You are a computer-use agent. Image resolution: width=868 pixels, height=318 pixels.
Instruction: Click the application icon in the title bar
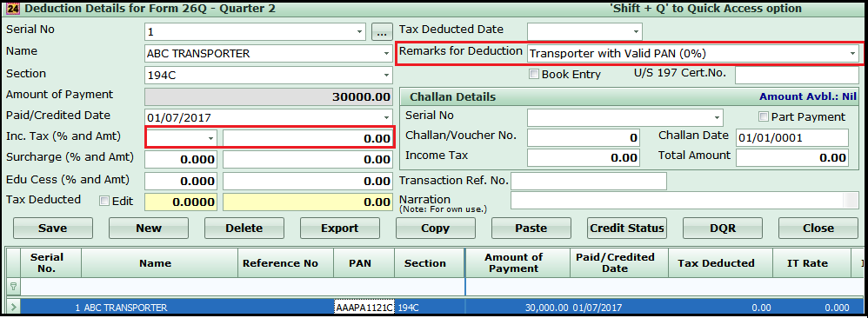pos(13,9)
